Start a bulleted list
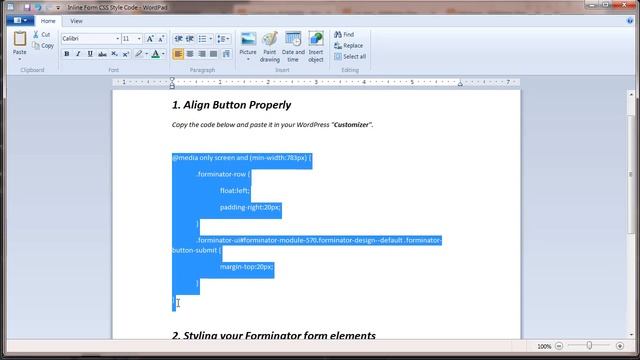Image resolution: width=640 pixels, height=360 pixels. [202, 39]
